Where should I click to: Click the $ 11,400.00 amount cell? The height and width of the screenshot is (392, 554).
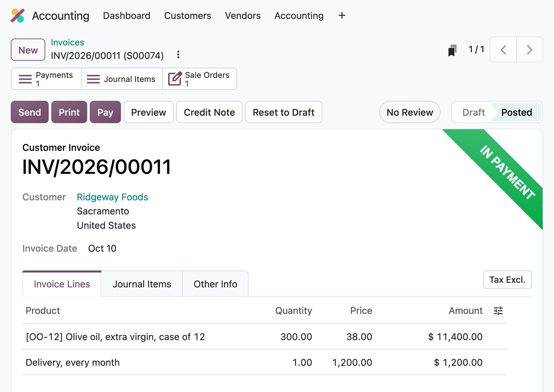pyautogui.click(x=455, y=337)
